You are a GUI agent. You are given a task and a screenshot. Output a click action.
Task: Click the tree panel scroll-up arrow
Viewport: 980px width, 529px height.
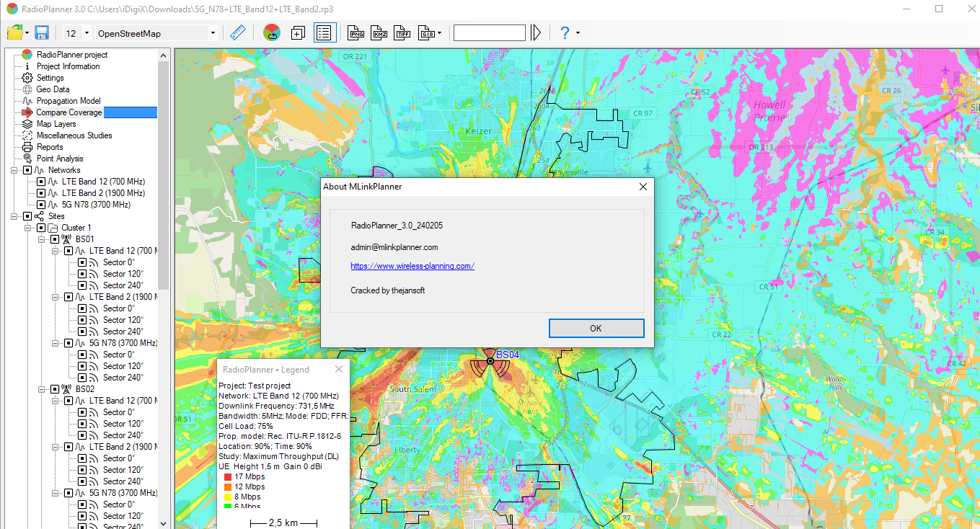click(x=164, y=55)
